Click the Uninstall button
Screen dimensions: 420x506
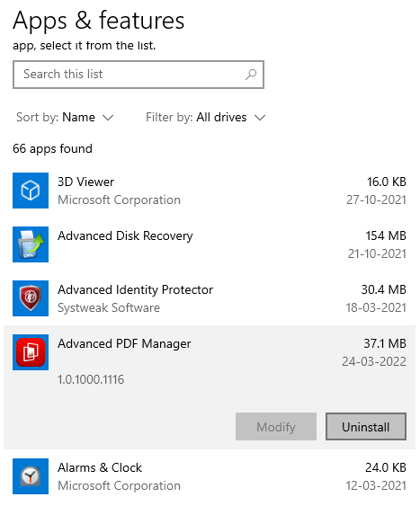366,426
